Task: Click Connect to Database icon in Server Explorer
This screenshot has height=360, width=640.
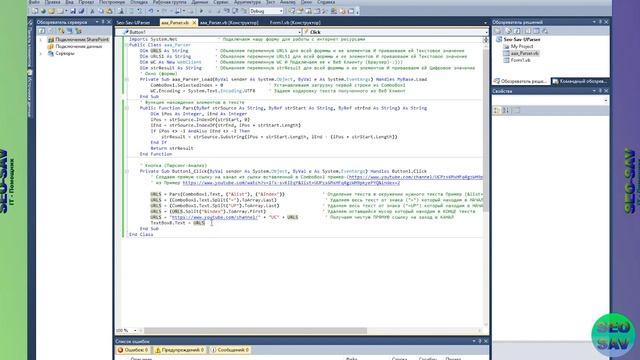Action: coord(61,31)
